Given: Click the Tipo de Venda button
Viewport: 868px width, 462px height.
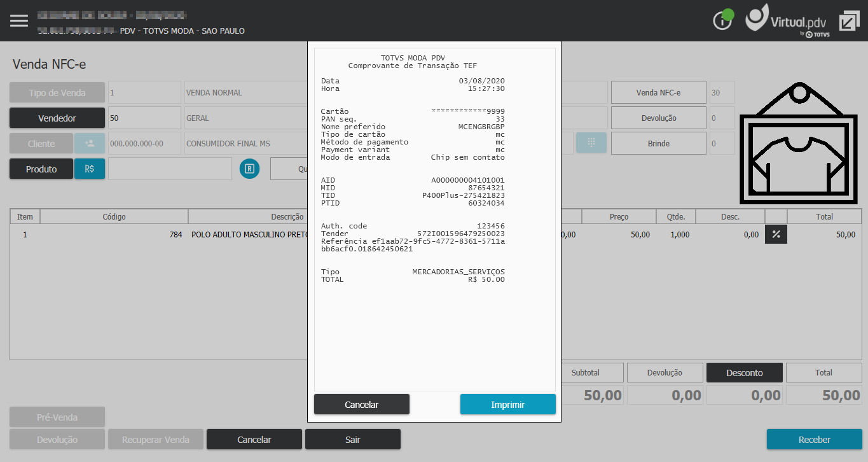Looking at the screenshot, I should click(57, 92).
